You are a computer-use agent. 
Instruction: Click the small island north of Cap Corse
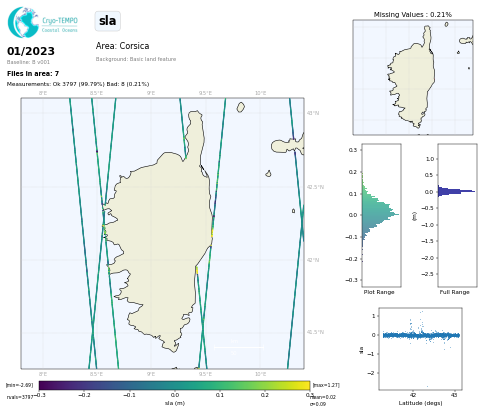pyautogui.click(x=241, y=107)
